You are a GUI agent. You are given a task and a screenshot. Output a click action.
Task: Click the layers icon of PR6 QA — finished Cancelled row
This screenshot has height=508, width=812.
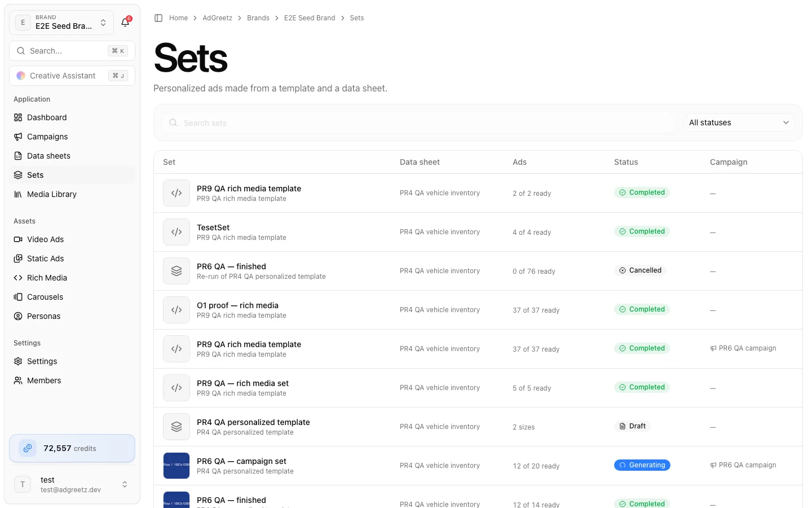pyautogui.click(x=176, y=271)
